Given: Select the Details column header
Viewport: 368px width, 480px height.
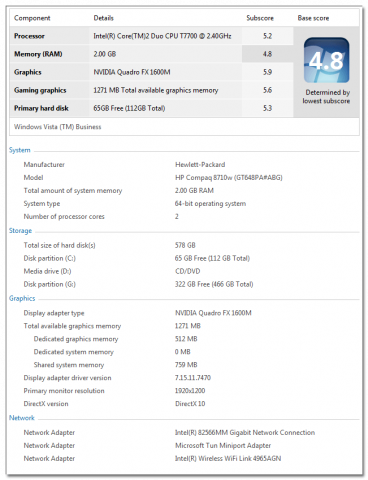Looking at the screenshot, I should tap(104, 18).
